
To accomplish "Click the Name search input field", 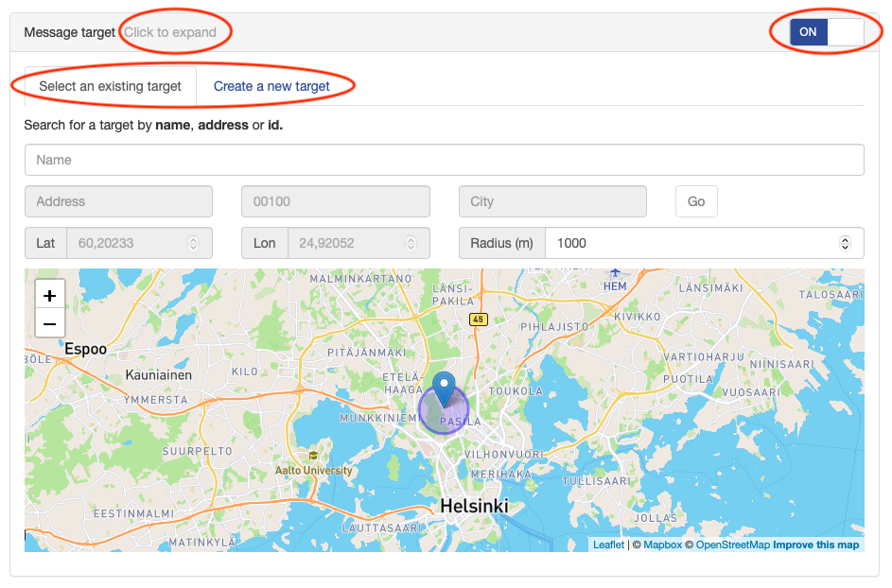I will 445,160.
